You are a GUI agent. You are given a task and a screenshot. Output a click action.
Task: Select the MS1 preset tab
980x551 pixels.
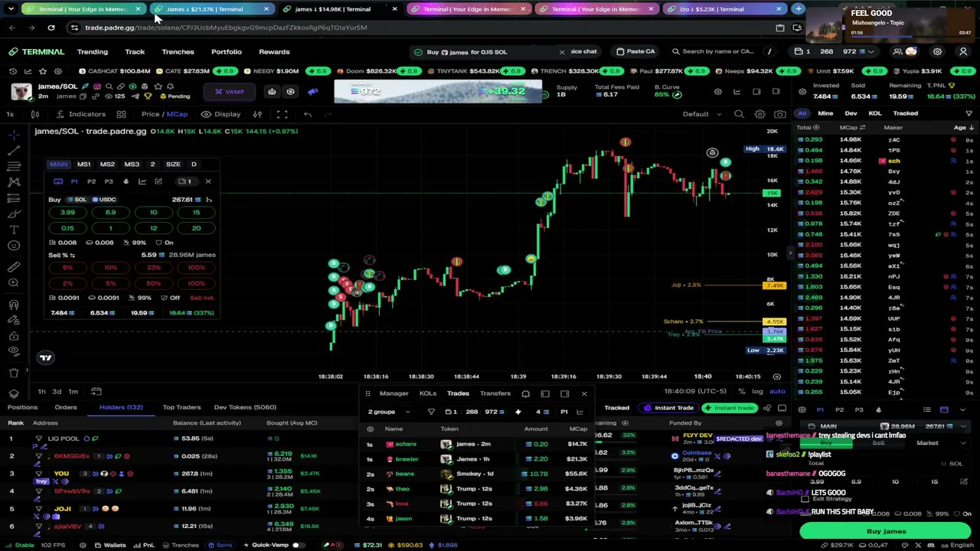coord(83,165)
